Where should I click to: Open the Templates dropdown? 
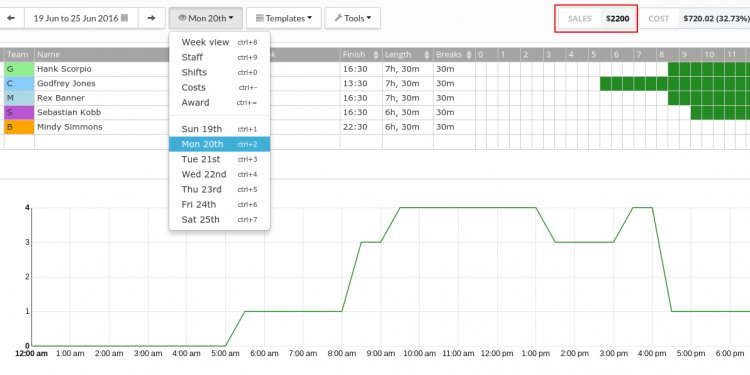point(284,18)
